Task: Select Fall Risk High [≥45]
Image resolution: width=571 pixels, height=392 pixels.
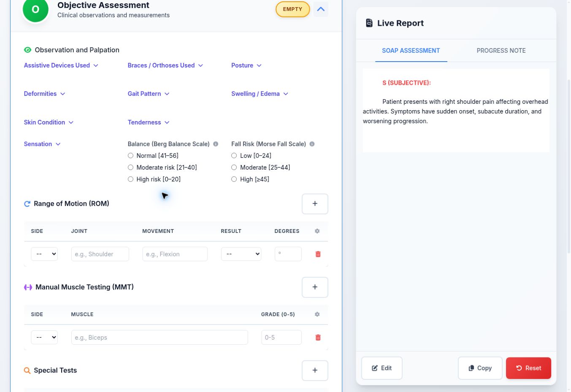Action: (234, 179)
